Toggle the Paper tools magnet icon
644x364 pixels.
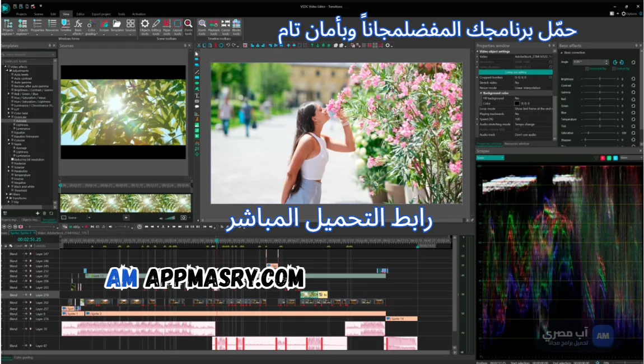coord(167,27)
